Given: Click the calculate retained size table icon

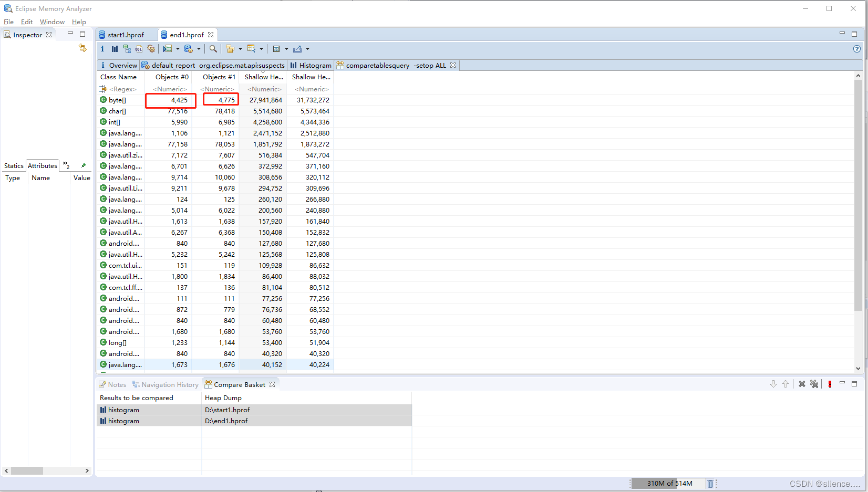Looking at the screenshot, I should click(251, 49).
